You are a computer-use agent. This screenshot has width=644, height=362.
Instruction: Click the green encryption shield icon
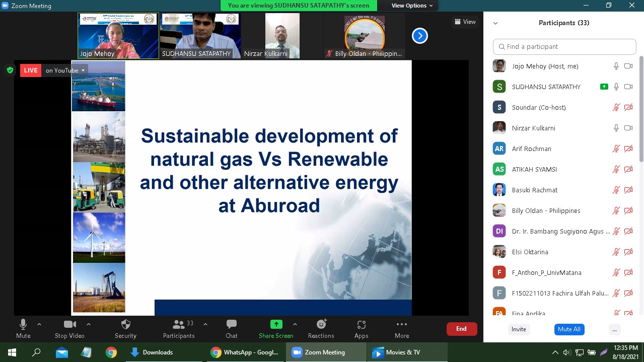10,70
